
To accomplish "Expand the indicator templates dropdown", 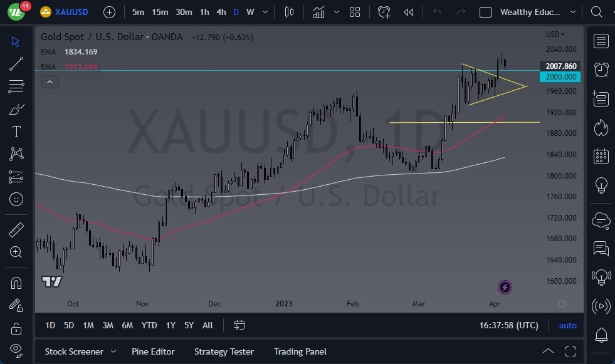I will click(x=337, y=12).
